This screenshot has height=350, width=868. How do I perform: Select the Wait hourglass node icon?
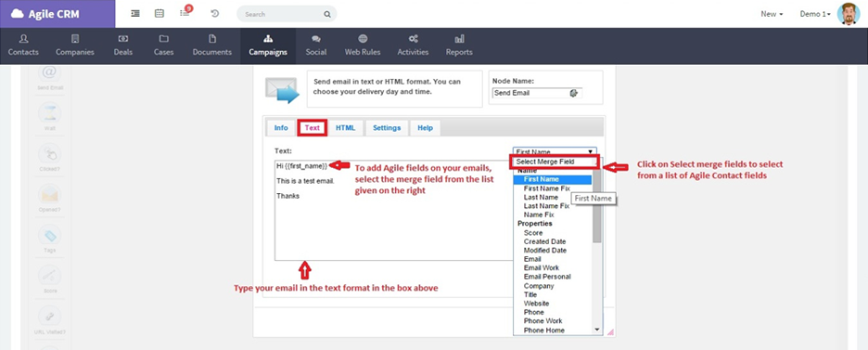[50, 113]
